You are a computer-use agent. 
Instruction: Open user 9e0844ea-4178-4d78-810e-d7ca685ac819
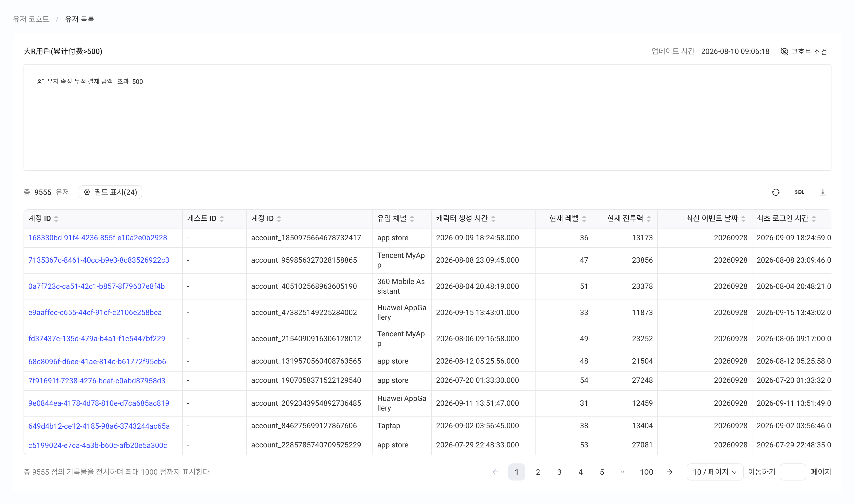tap(99, 403)
